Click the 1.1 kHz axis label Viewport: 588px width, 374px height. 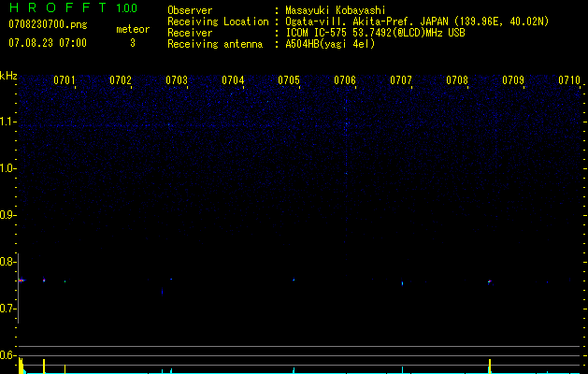click(8, 122)
